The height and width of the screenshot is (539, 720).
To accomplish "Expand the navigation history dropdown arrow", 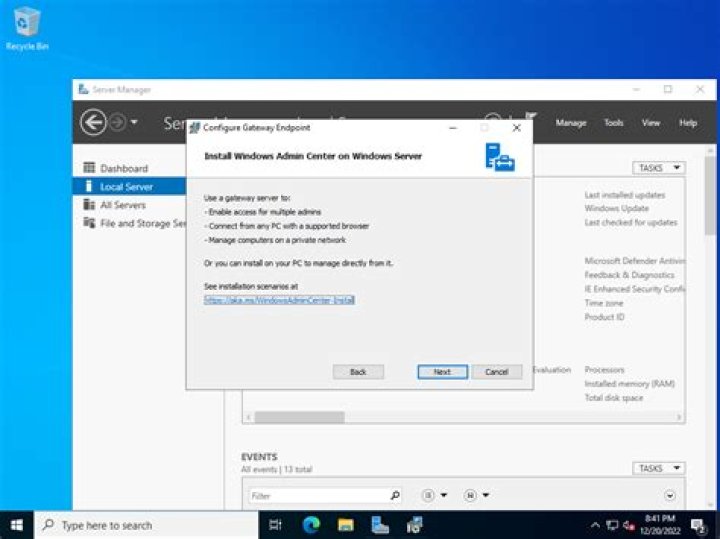I will point(134,122).
